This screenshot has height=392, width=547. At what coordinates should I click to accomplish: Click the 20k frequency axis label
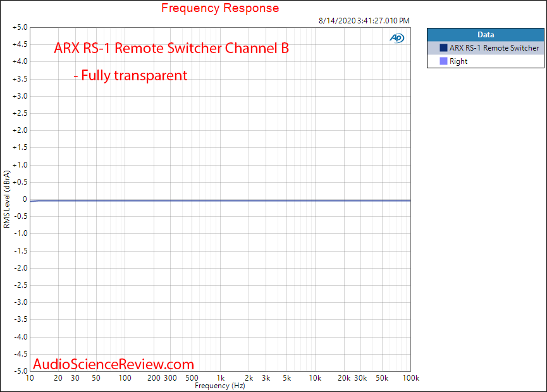[344, 378]
